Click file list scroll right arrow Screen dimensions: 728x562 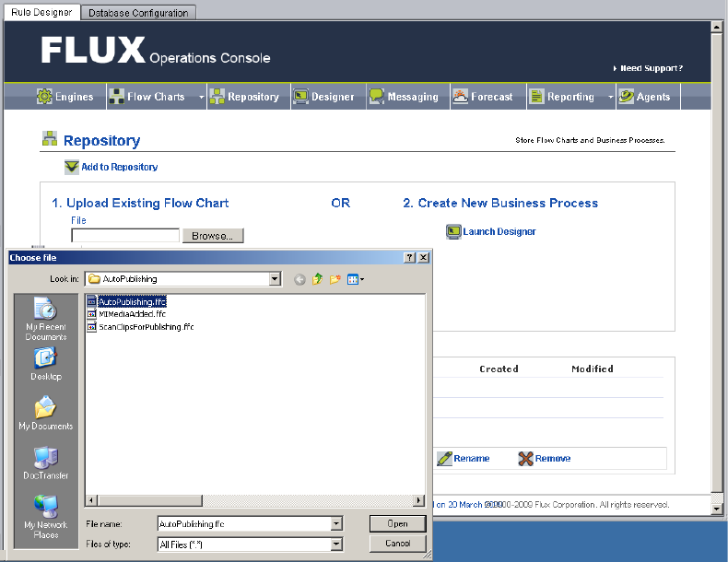click(x=418, y=501)
